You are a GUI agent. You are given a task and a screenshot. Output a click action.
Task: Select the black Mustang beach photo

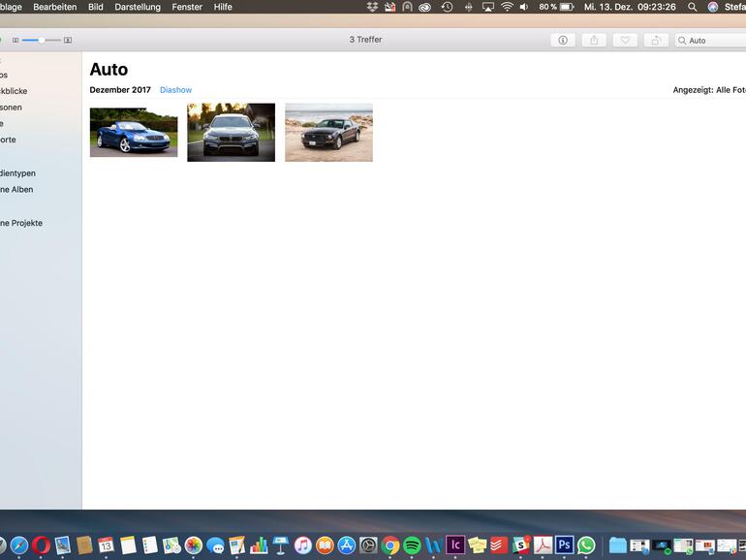[x=328, y=132]
